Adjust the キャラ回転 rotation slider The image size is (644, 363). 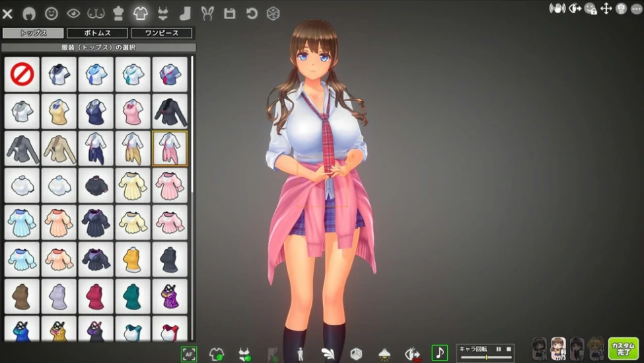tap(486, 357)
